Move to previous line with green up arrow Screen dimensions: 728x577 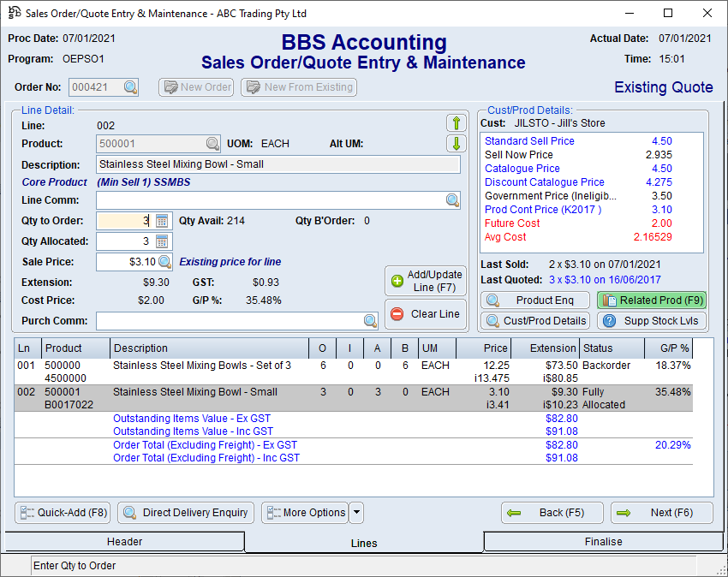click(456, 124)
